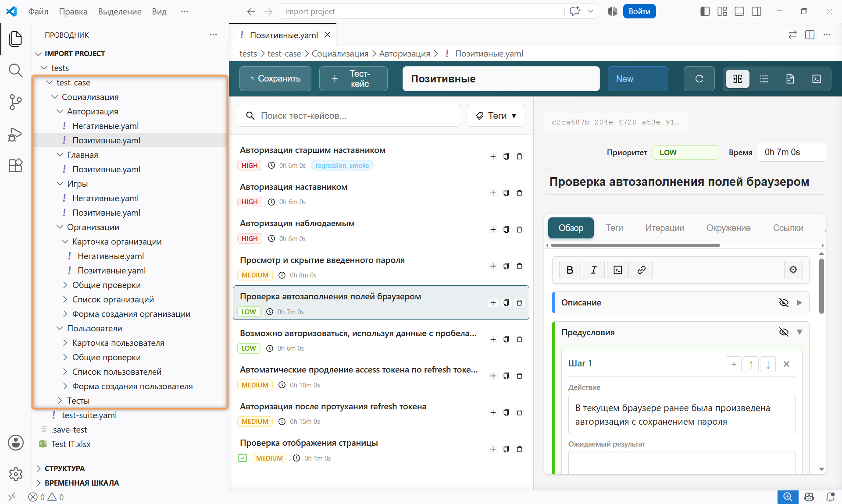This screenshot has height=504, width=842.
Task: Click the vertical scrollbar in details panel
Action: point(821,286)
